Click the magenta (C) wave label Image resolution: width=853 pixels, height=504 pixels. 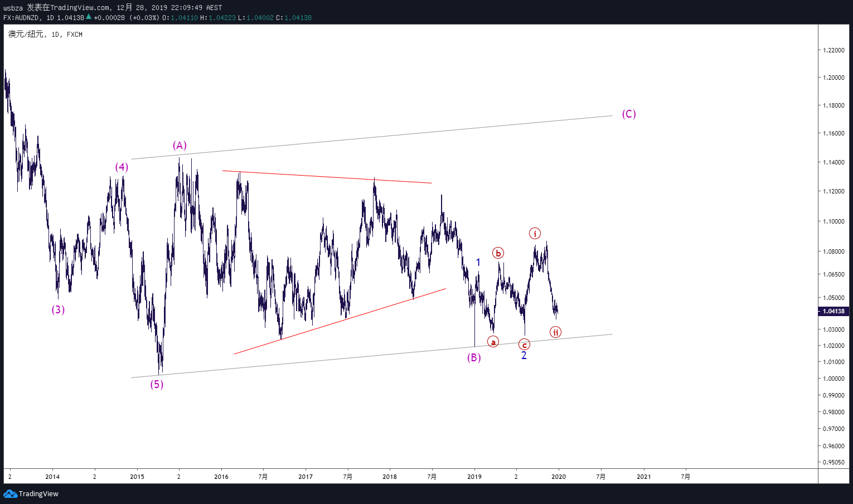click(629, 114)
